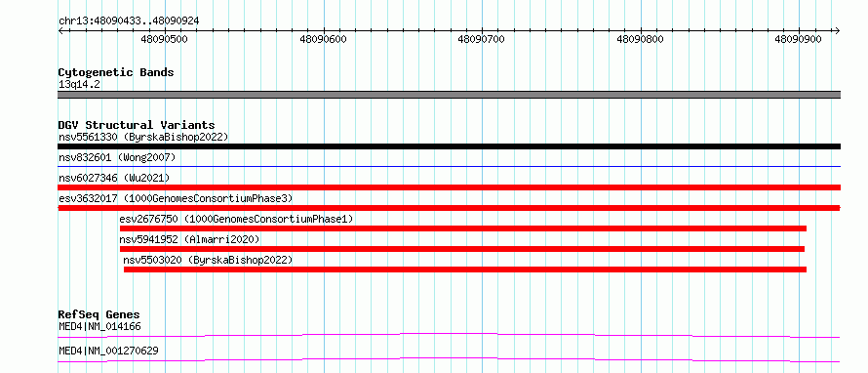Click the red nsv6027346 variant bar

tap(449, 187)
